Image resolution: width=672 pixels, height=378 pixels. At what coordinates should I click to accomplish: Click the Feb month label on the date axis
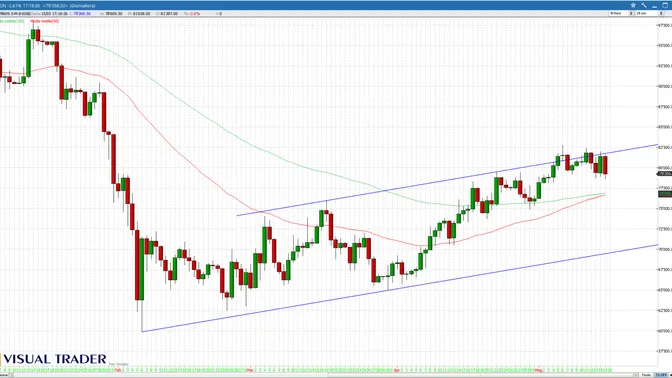coord(119,369)
